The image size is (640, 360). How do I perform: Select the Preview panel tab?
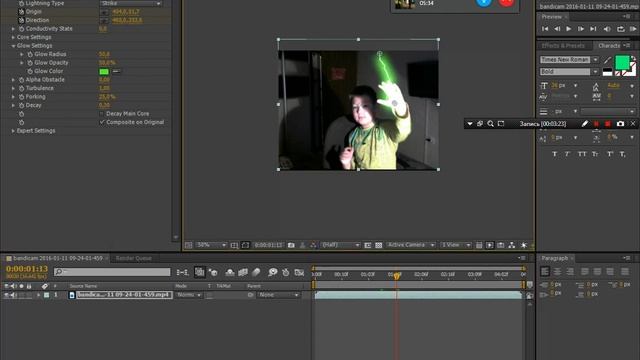(x=551, y=17)
